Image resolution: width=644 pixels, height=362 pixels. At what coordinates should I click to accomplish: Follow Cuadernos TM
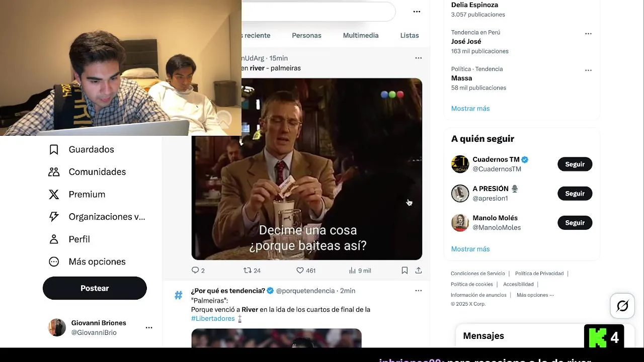click(x=575, y=164)
